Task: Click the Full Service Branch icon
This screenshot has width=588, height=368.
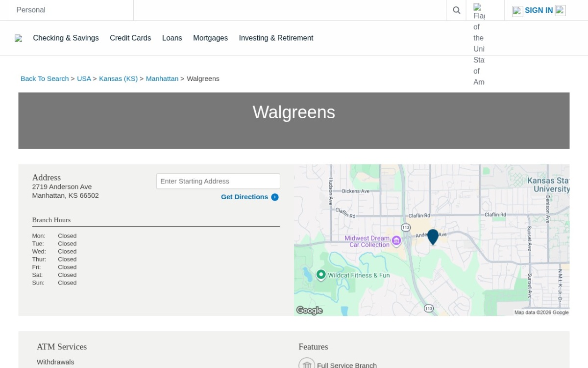Action: [307, 364]
